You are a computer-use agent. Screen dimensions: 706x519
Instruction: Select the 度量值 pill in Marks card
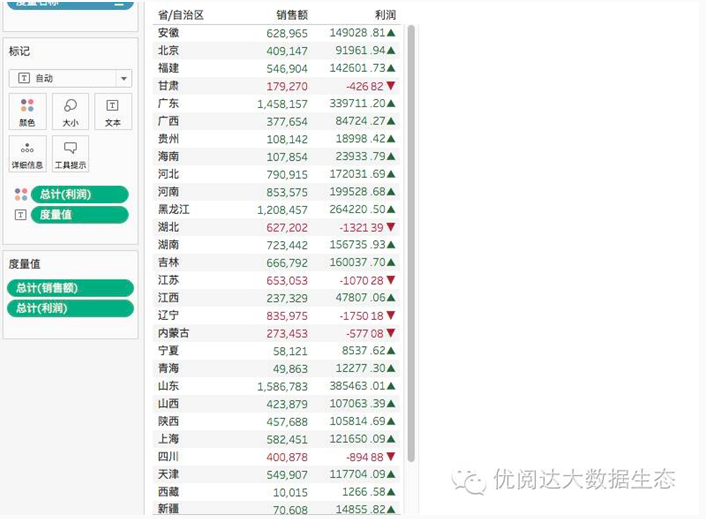point(80,215)
